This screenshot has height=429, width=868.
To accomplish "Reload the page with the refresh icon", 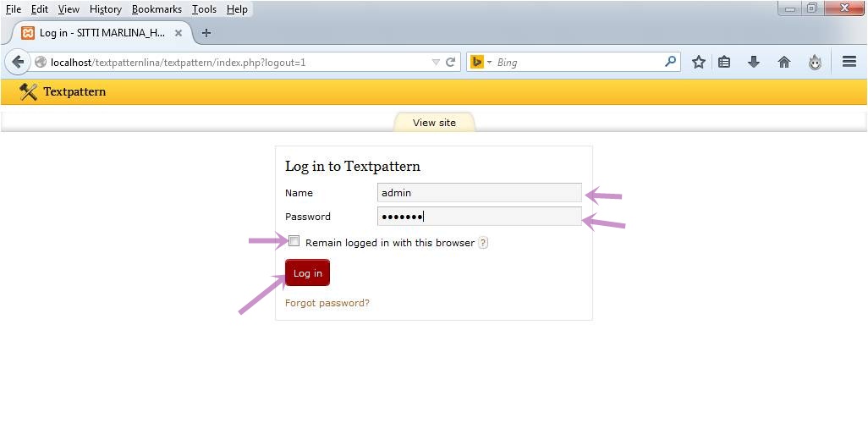I will click(451, 62).
